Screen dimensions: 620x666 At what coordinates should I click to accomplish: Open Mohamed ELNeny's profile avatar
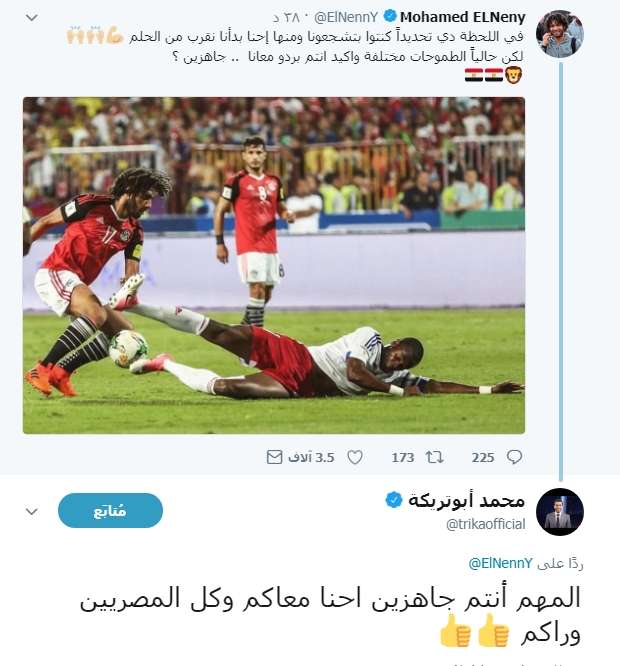point(560,34)
